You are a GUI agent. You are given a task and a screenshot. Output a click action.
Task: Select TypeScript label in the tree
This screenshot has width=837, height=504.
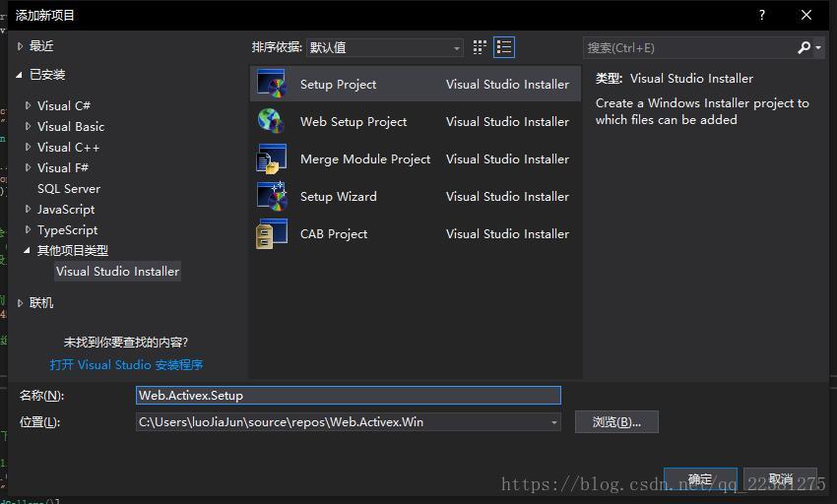pyautogui.click(x=67, y=230)
